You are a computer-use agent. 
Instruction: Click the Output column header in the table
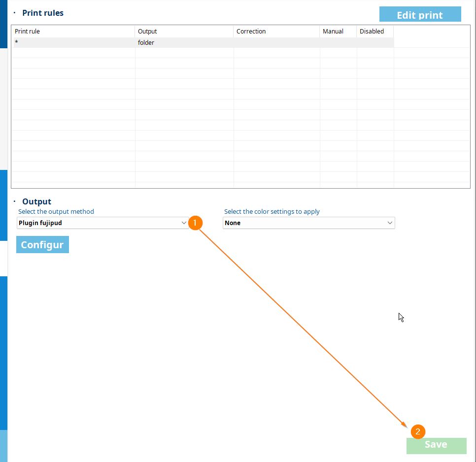(x=184, y=32)
